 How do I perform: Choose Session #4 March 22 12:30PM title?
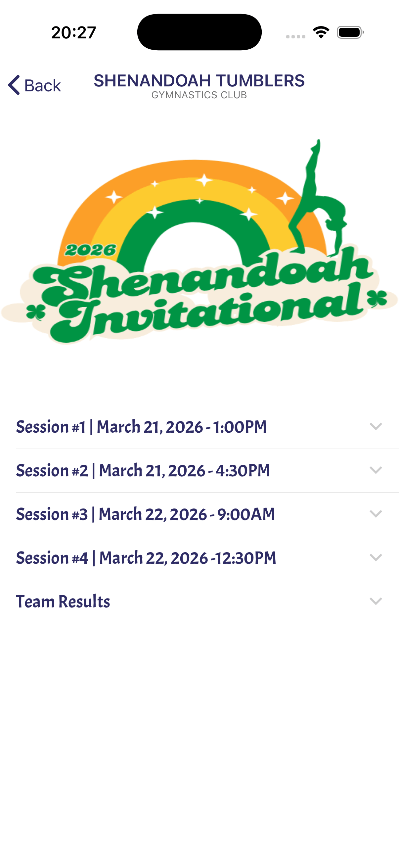(x=146, y=558)
